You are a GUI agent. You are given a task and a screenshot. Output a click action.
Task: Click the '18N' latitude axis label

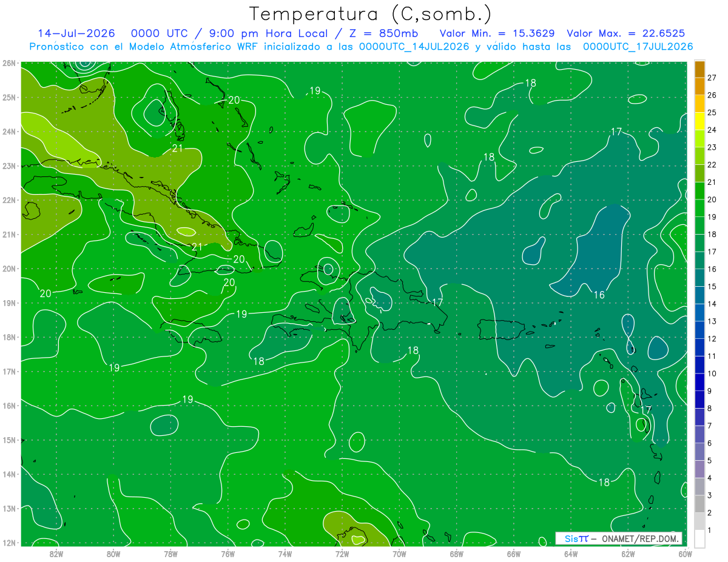[9, 337]
